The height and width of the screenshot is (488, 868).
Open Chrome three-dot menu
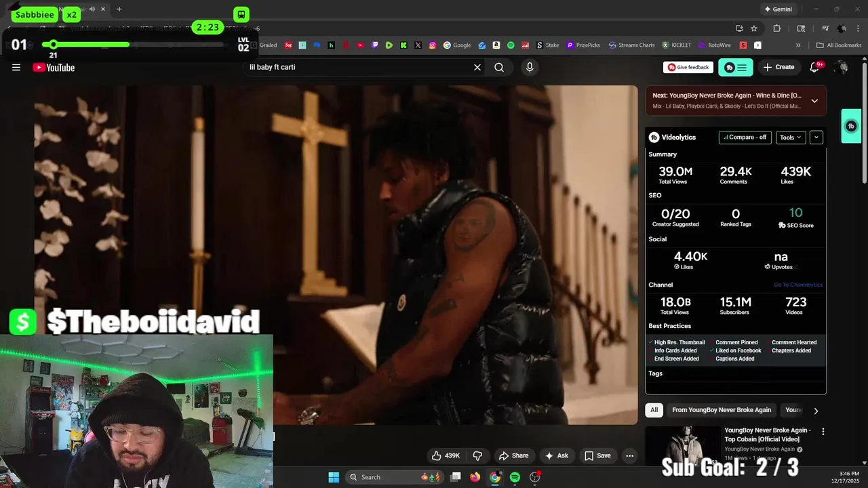pos(859,28)
